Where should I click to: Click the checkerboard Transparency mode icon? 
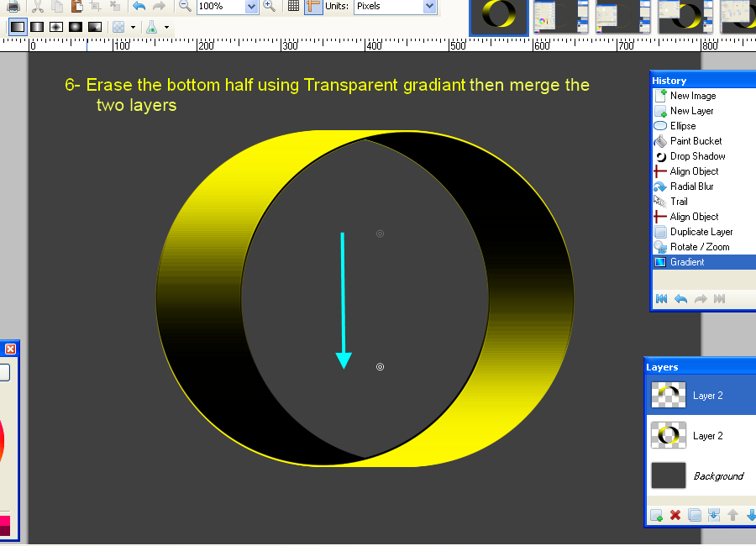[118, 27]
